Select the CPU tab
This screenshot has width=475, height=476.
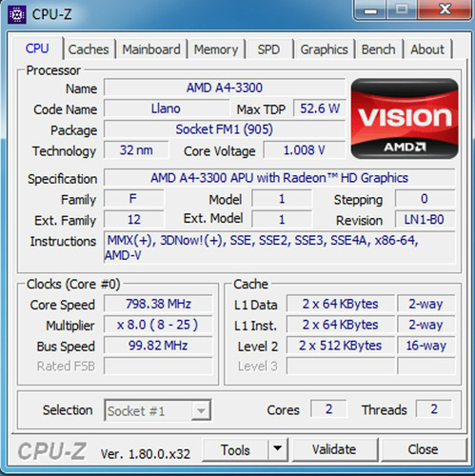pyautogui.click(x=37, y=49)
